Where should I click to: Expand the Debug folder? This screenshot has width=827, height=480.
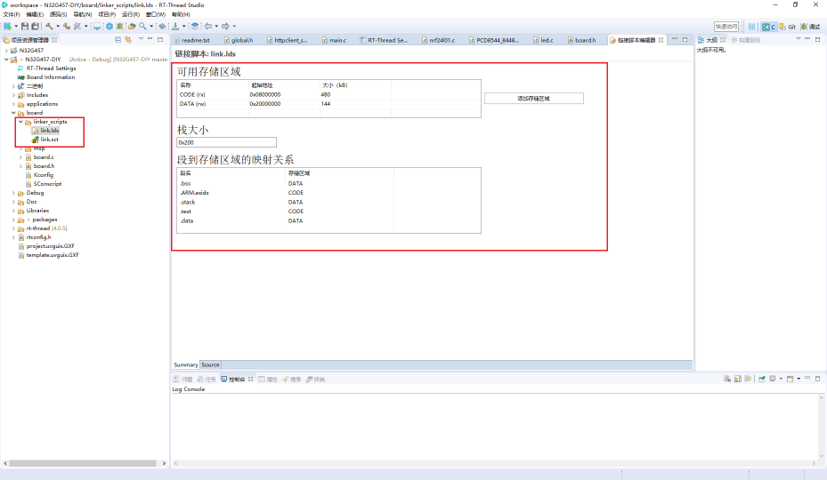14,193
